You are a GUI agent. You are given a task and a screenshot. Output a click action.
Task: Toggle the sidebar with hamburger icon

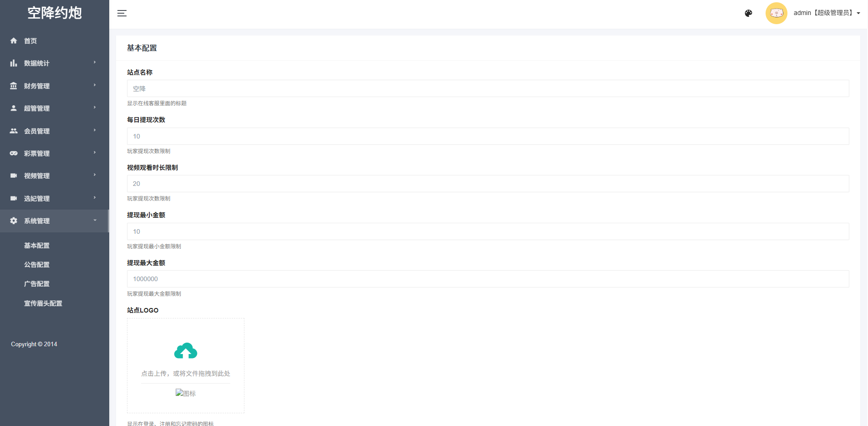click(122, 13)
